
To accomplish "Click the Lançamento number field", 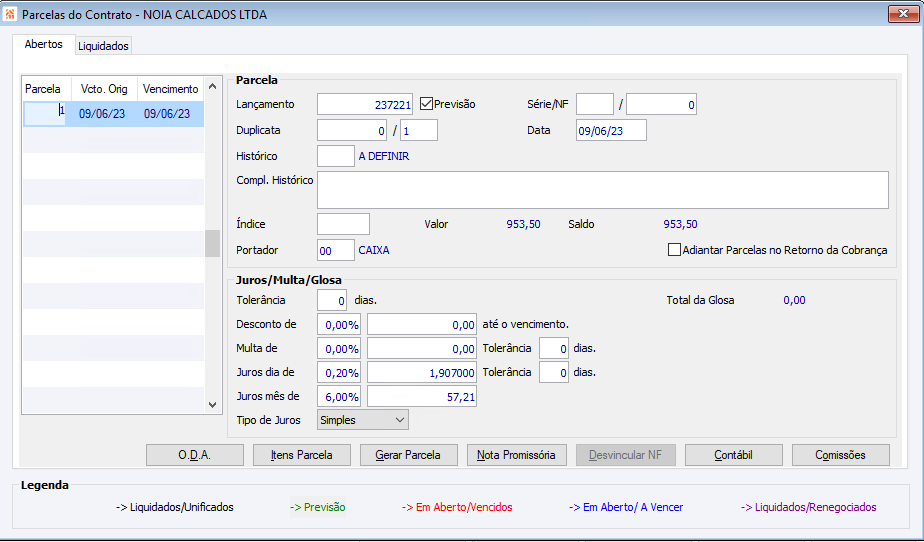I will (x=364, y=104).
